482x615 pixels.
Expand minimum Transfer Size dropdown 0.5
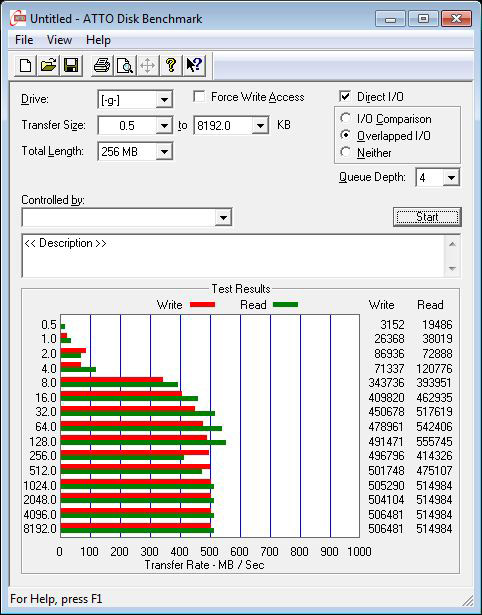[x=164, y=126]
